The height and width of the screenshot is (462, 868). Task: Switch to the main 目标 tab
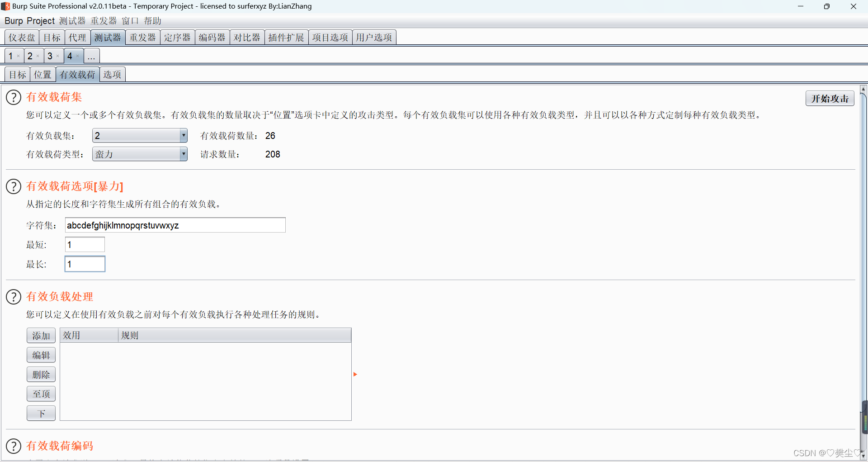click(52, 38)
